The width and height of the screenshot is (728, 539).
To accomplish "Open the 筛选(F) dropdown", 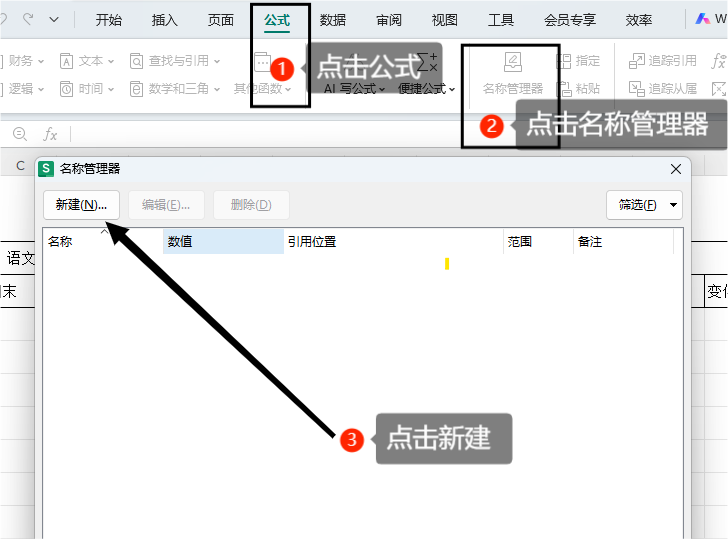I will click(x=644, y=205).
